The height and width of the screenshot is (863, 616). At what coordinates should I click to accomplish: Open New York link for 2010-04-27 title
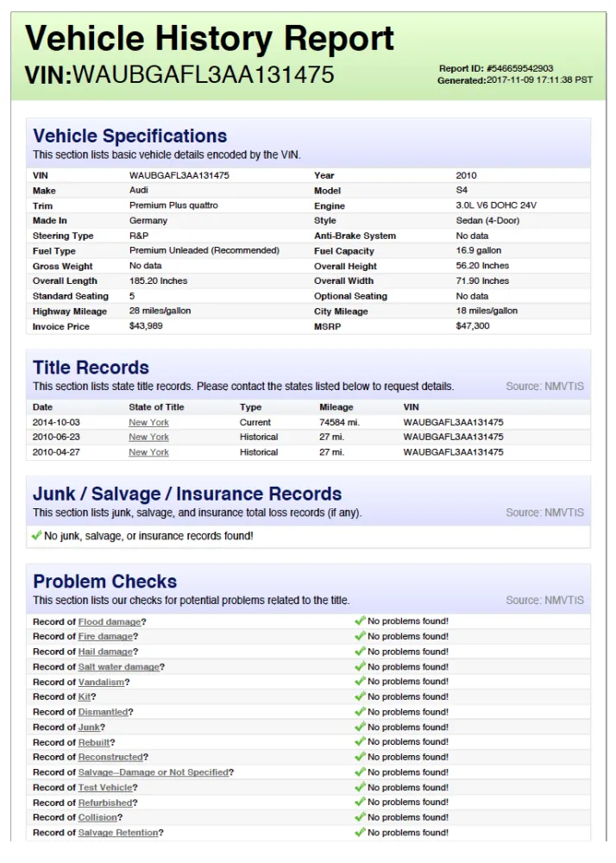(148, 452)
